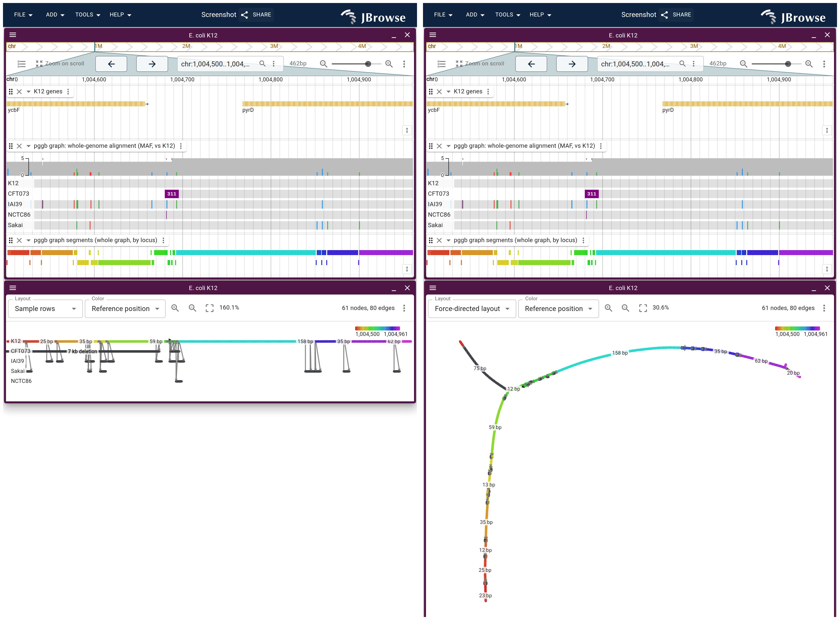840x620 pixels.
Task: Close K12 genes track in right window
Action: 439,92
